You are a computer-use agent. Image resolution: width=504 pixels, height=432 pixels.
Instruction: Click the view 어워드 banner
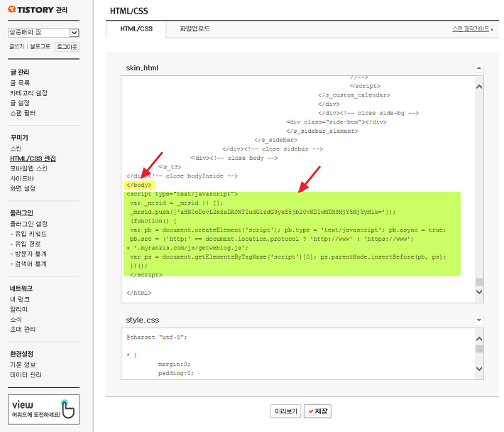[x=44, y=409]
